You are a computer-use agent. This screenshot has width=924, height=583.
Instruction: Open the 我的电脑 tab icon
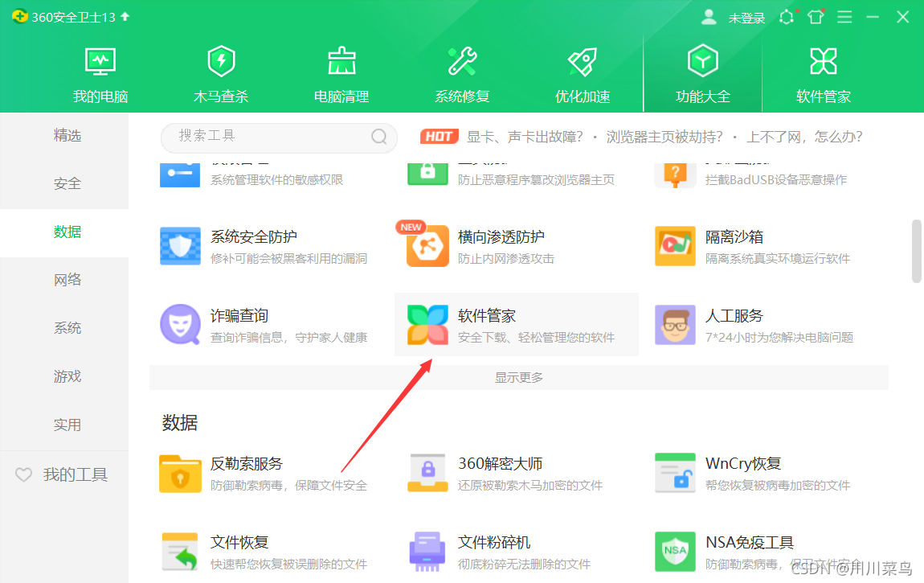pos(100,61)
